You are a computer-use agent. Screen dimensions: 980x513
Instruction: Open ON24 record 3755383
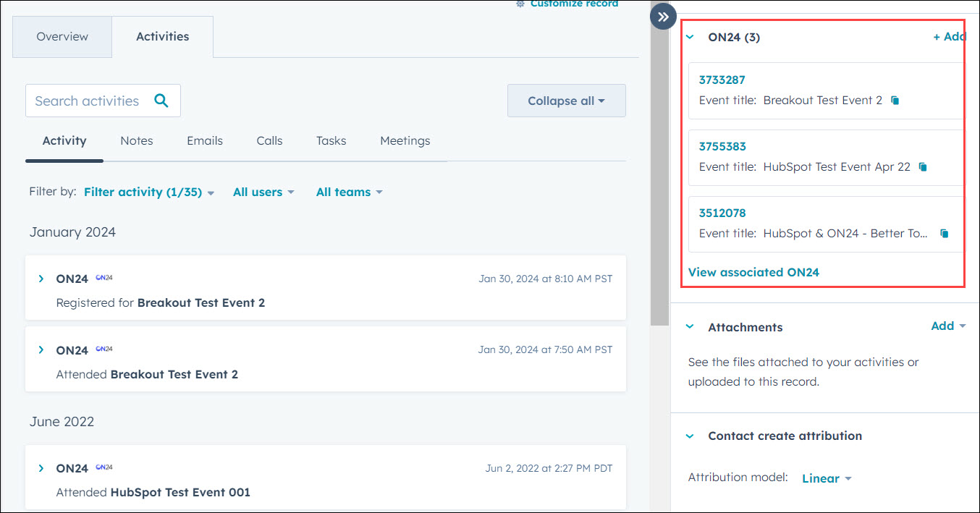722,147
